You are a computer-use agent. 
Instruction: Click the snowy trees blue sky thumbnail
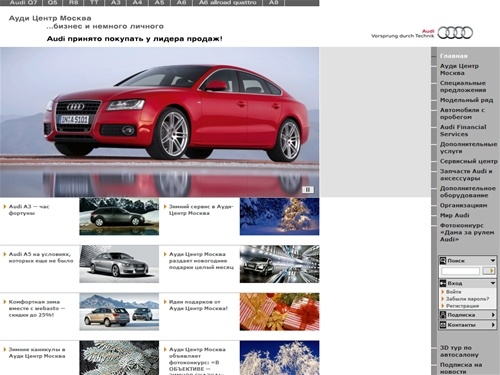click(279, 358)
